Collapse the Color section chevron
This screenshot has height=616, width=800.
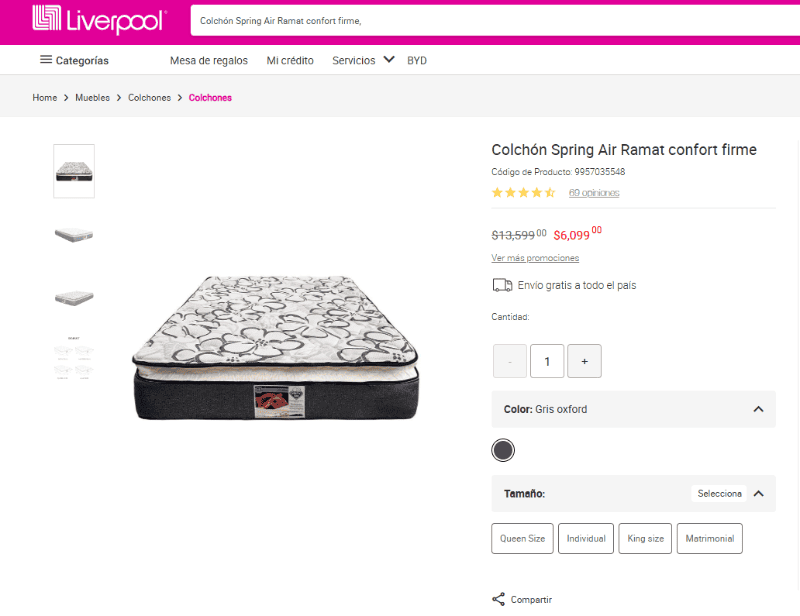[x=758, y=409]
